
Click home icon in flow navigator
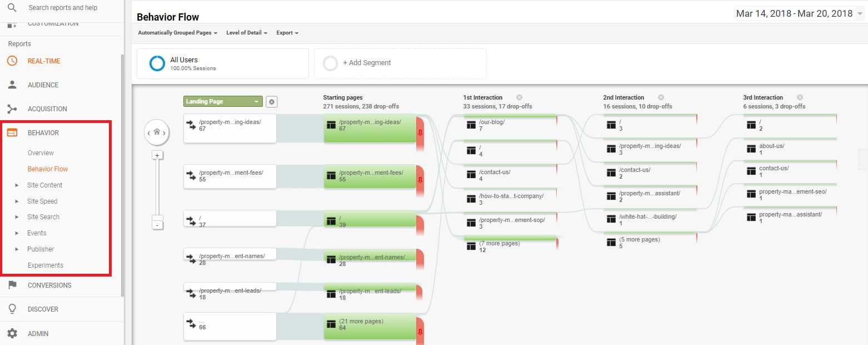(157, 132)
